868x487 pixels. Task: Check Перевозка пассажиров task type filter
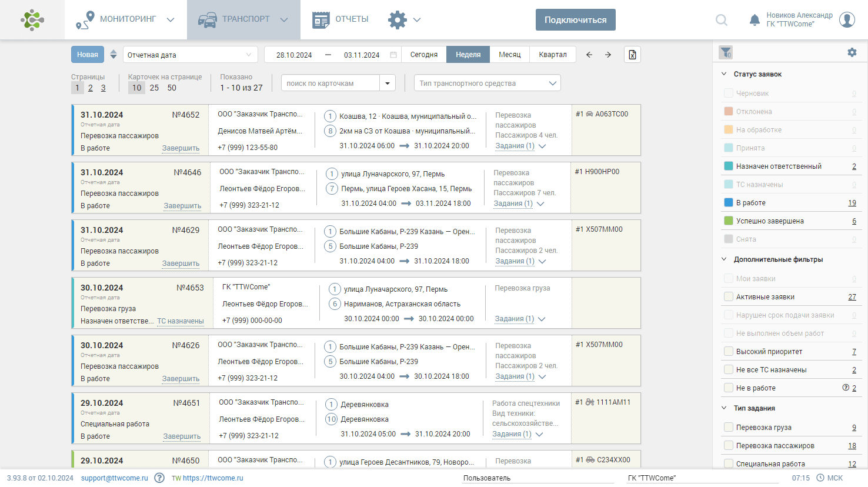[x=728, y=446]
